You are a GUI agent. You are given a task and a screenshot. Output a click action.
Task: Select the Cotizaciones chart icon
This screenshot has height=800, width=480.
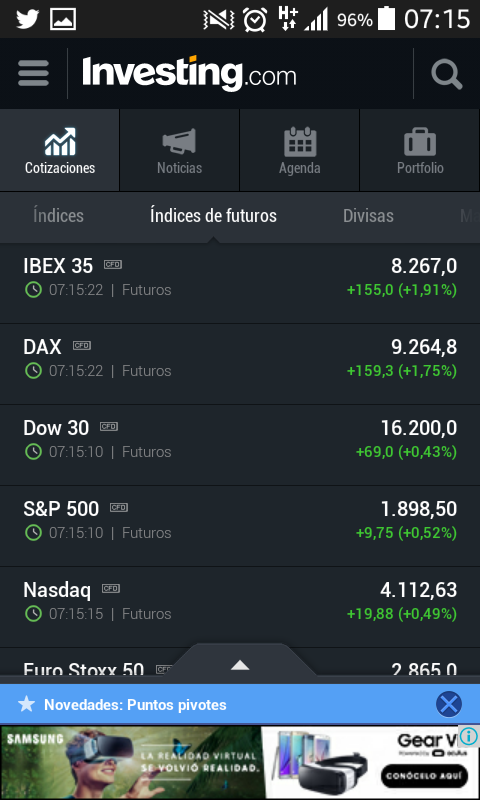[x=60, y=141]
